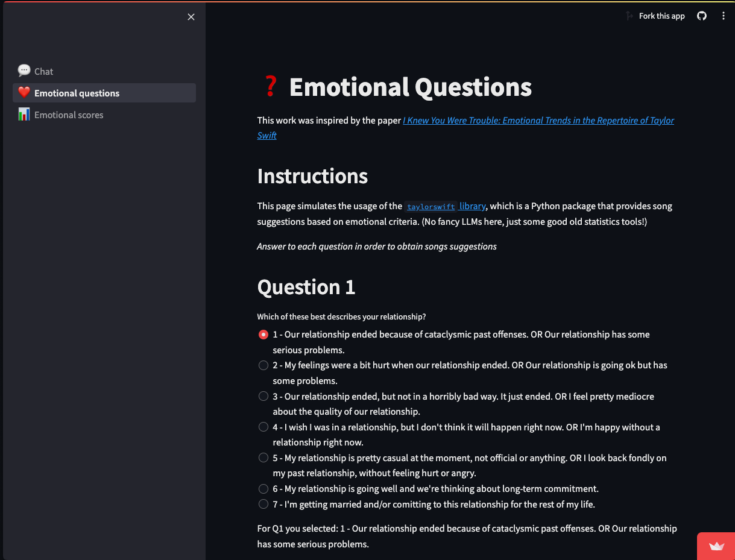Click the Emotional Questions page title
Image resolution: width=735 pixels, height=560 pixels.
click(411, 87)
